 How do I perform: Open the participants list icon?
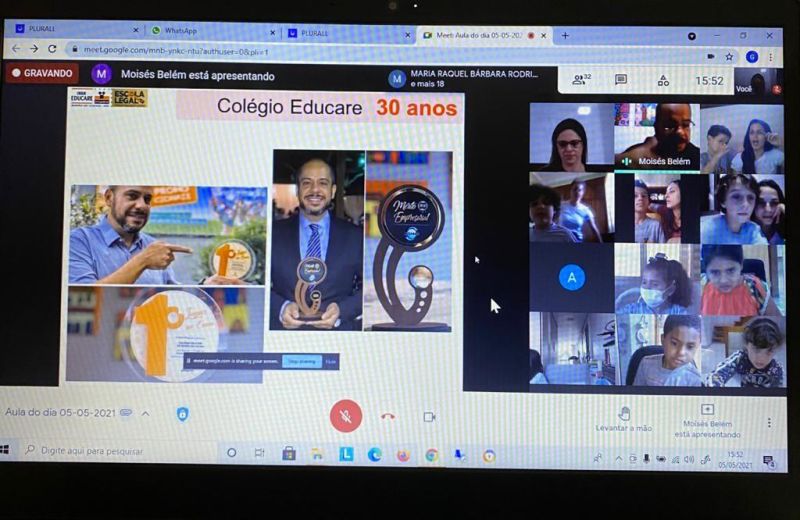pos(579,80)
